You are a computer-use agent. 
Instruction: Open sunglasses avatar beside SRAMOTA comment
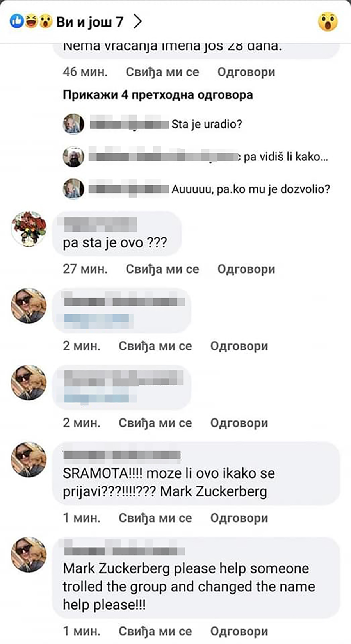pyautogui.click(x=29, y=459)
